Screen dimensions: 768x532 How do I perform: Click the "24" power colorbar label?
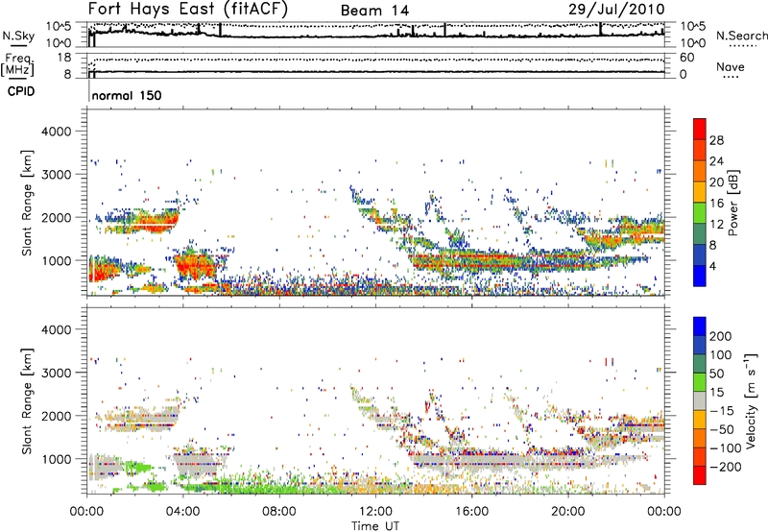pos(716,161)
